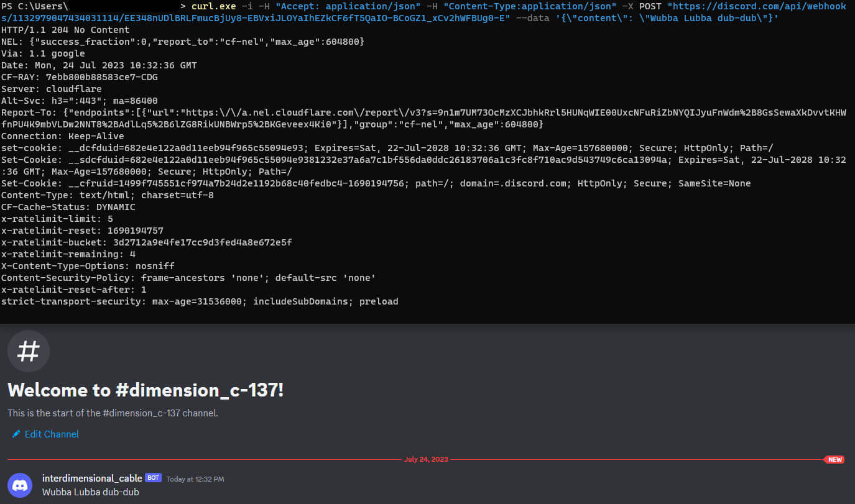Click the Via: 1.1 google line

pos(43,53)
